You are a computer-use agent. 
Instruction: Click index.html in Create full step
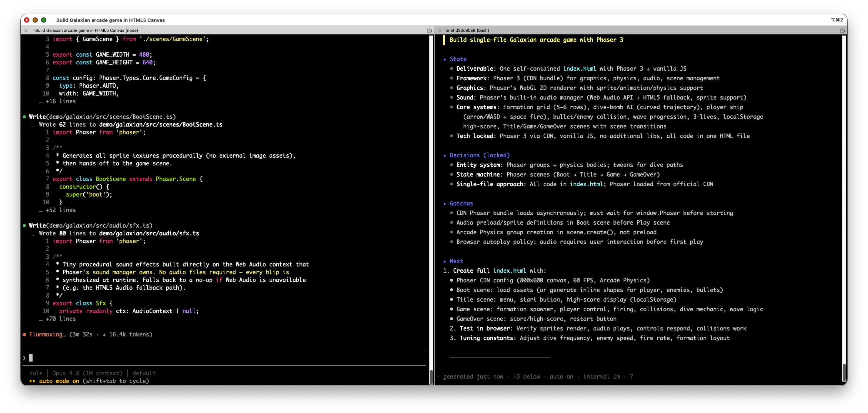510,271
